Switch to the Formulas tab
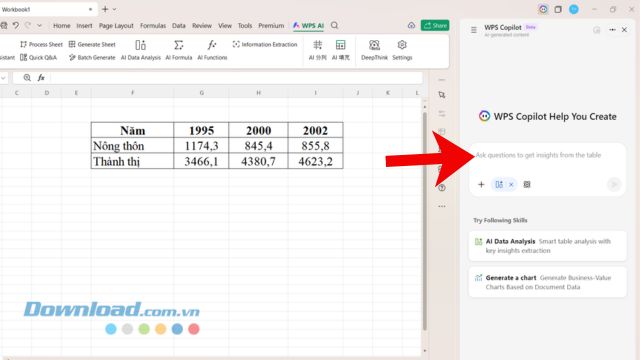 tap(153, 25)
